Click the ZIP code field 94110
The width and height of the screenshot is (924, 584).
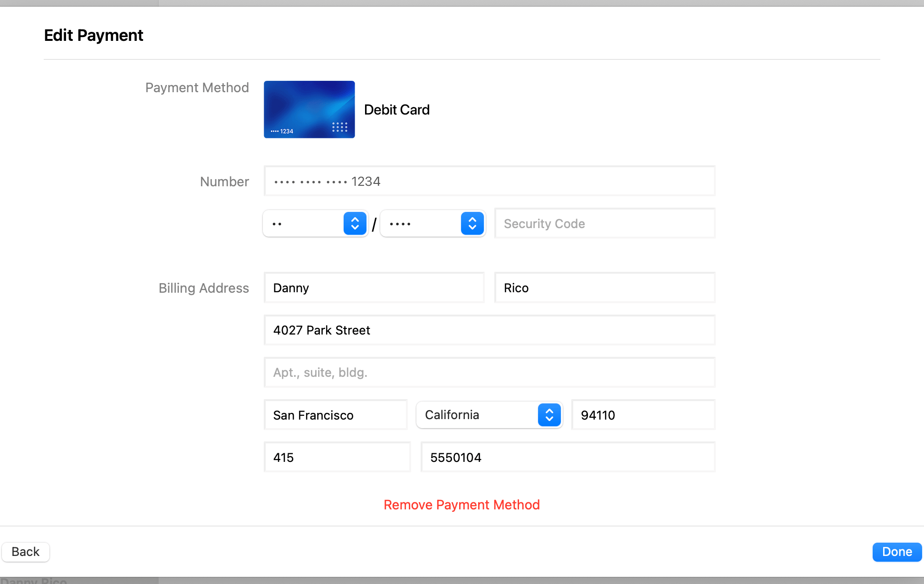pyautogui.click(x=644, y=415)
